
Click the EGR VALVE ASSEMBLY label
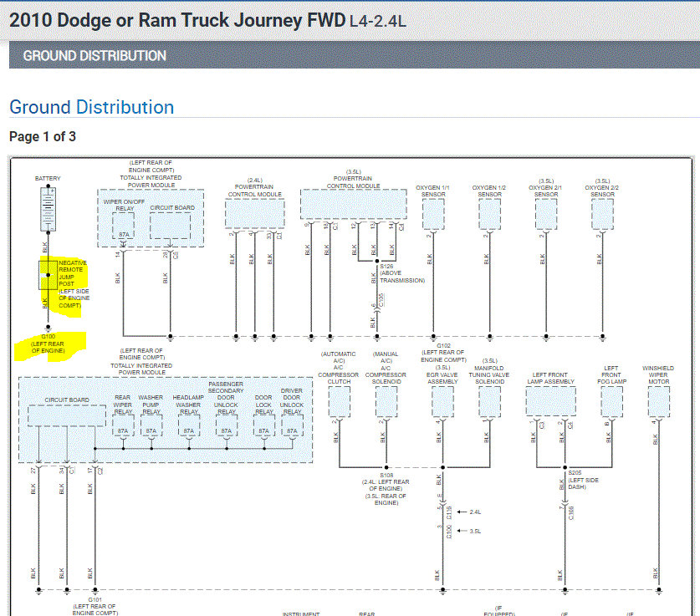[x=442, y=374]
